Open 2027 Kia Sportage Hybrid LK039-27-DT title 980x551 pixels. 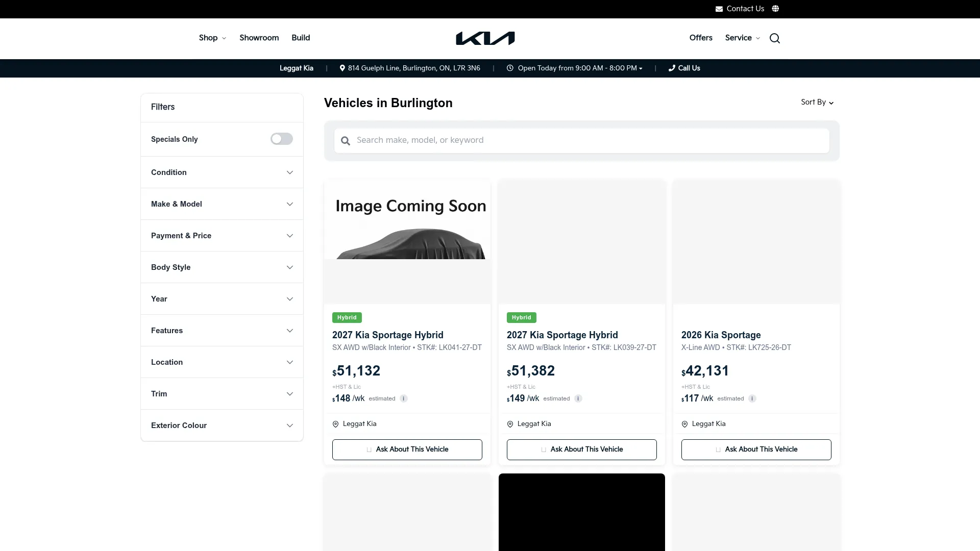(x=562, y=335)
